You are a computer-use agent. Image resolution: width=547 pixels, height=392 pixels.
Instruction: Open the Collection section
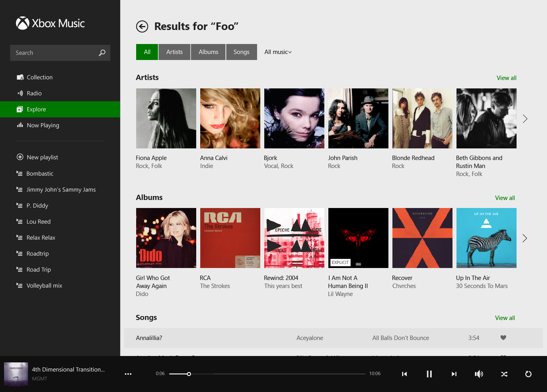click(60, 77)
